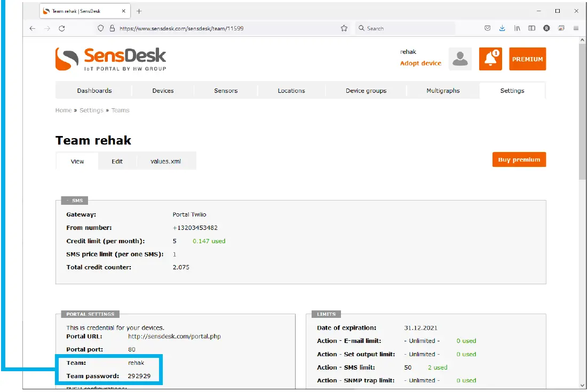Image resolution: width=588 pixels, height=392 pixels.
Task: Click the orange PREMIUM button
Action: (527, 59)
